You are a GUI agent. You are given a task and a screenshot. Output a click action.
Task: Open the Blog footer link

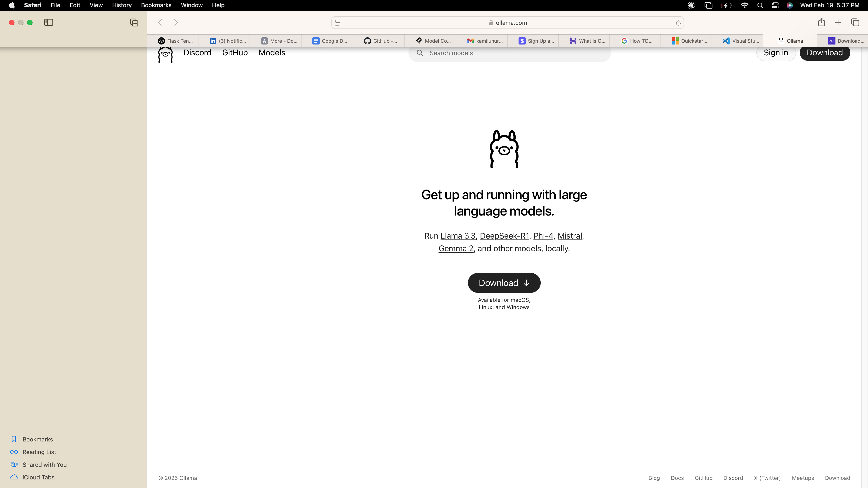click(x=654, y=478)
